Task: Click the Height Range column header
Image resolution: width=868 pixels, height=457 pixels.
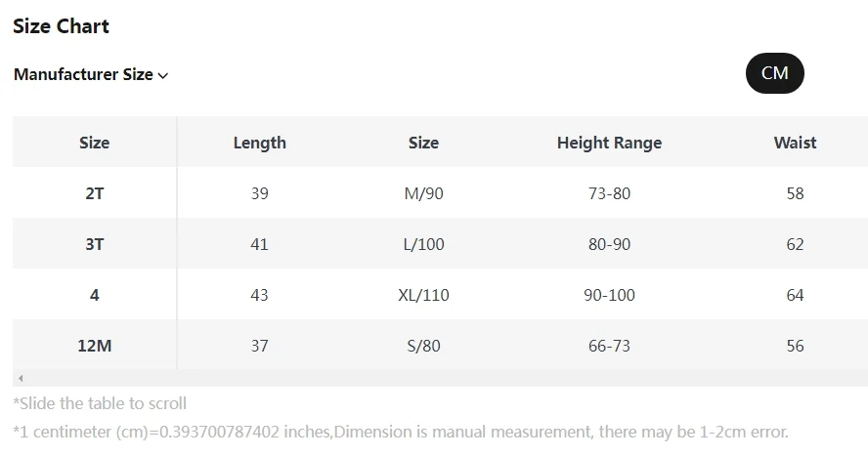Action: point(609,143)
